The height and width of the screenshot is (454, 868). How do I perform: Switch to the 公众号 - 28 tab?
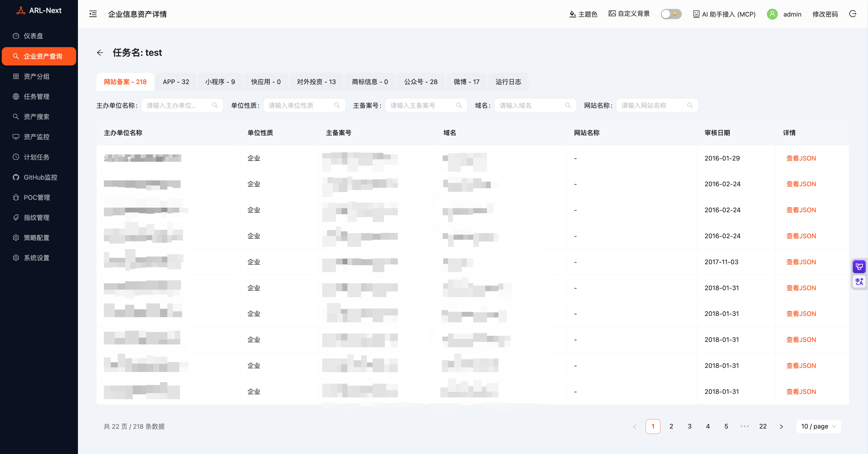[x=421, y=82]
